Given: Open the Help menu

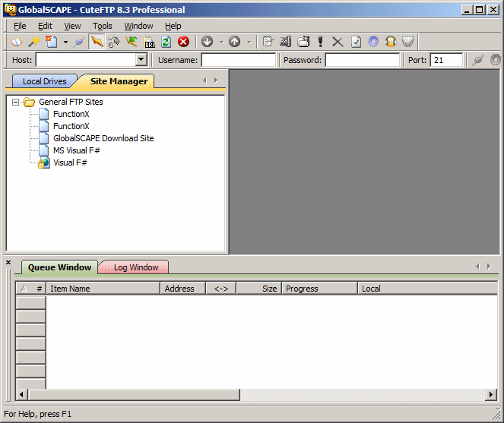Looking at the screenshot, I should (x=173, y=26).
